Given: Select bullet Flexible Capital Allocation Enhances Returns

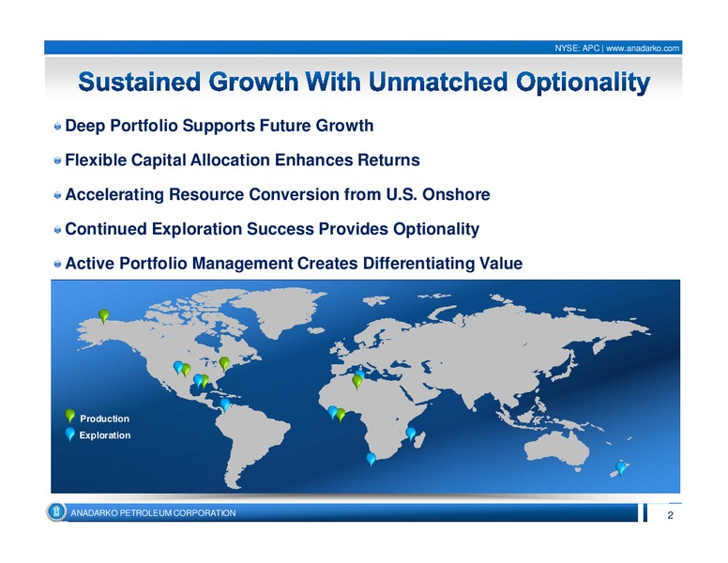Looking at the screenshot, I should 242,160.
